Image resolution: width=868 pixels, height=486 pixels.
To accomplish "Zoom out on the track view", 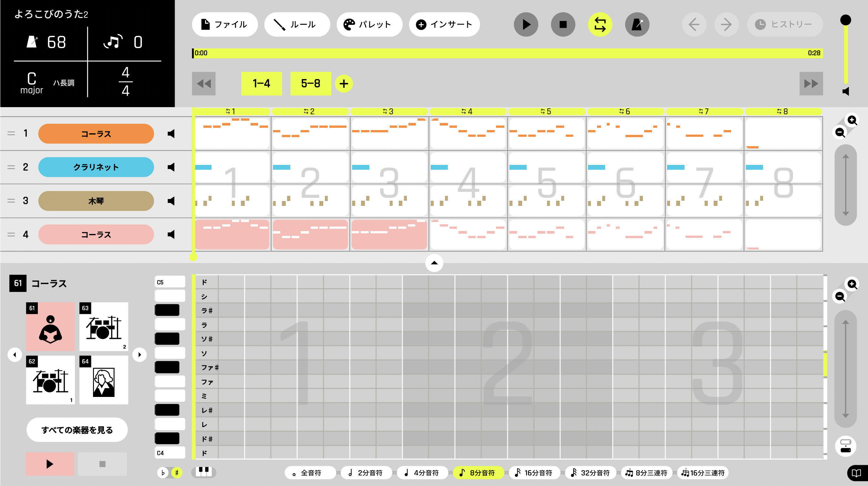I will point(840,132).
